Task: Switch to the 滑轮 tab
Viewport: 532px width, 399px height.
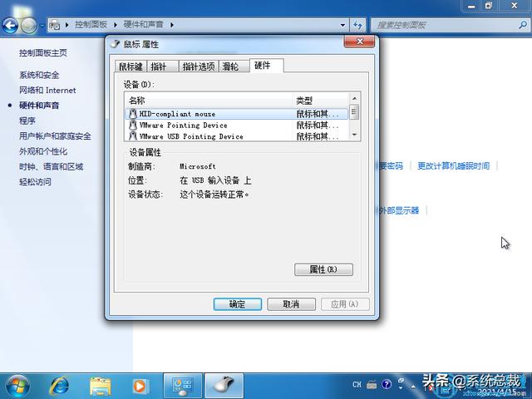Action: tap(234, 66)
